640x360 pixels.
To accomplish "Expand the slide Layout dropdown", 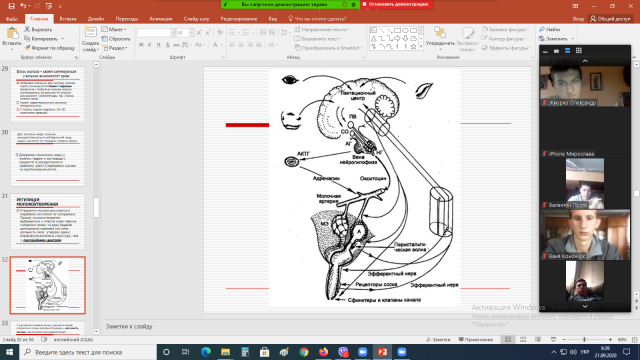I will coord(114,29).
